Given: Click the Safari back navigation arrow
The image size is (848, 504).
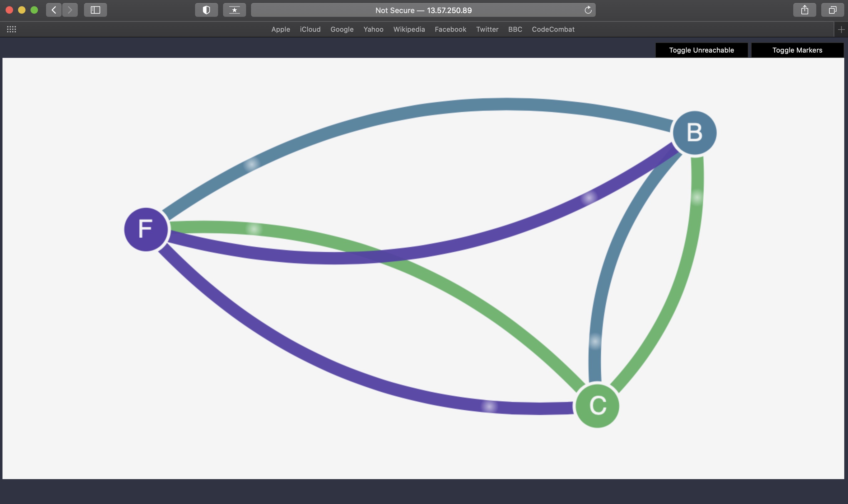Looking at the screenshot, I should coord(54,10).
